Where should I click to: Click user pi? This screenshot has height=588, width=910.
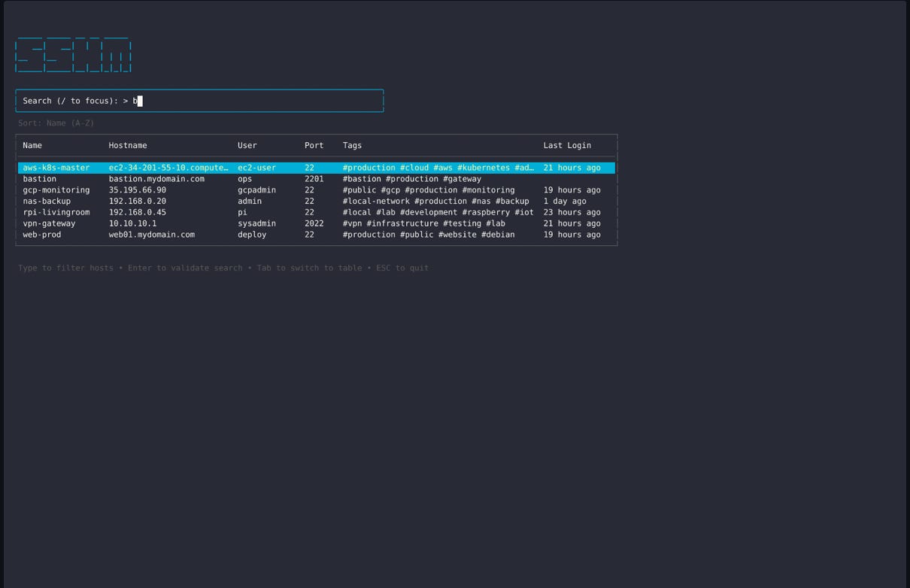(243, 212)
